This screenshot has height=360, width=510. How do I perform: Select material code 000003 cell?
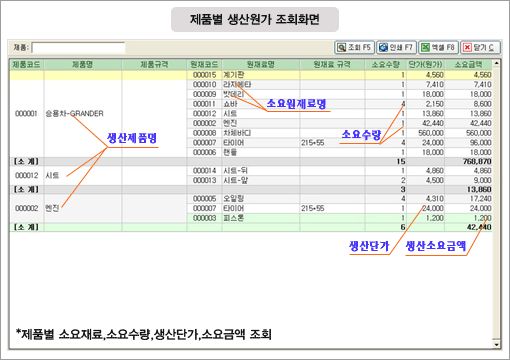pyautogui.click(x=205, y=218)
